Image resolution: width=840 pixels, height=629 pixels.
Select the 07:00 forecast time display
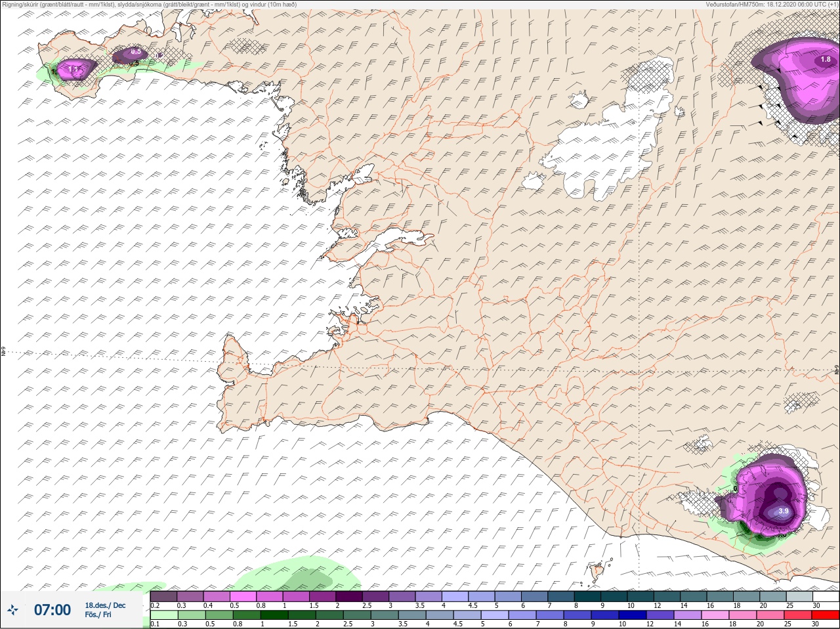click(52, 610)
